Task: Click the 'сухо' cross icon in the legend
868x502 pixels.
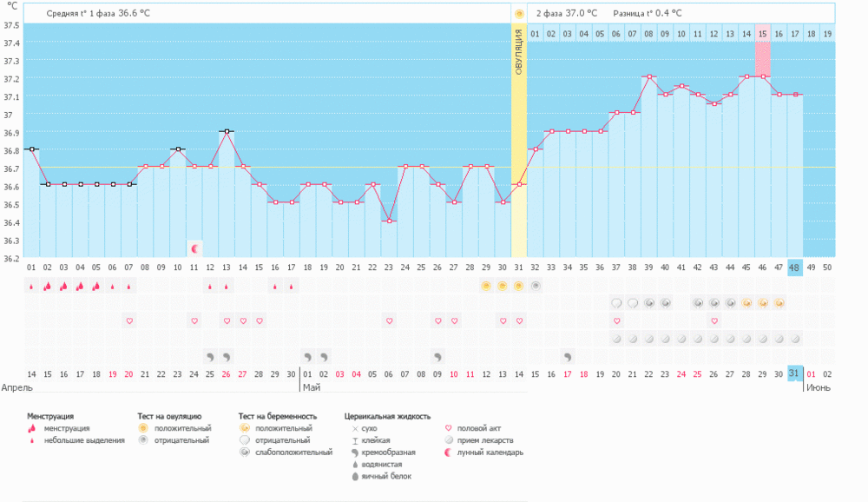Action: pos(353,429)
